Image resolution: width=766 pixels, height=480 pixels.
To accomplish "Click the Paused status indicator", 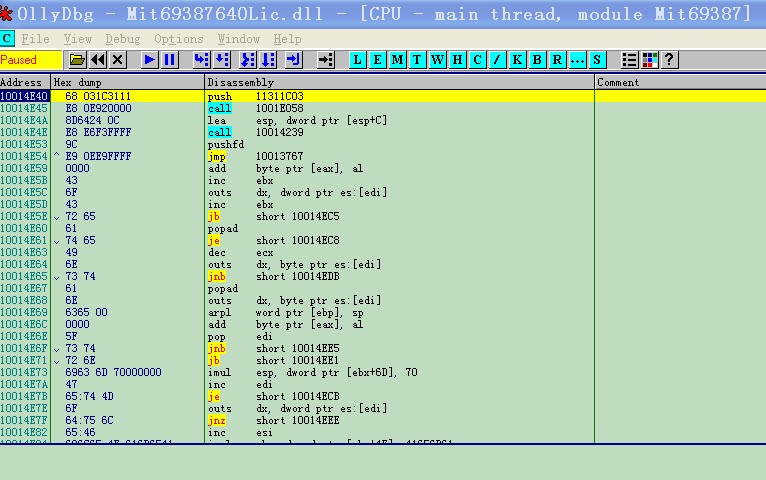I will (31, 60).
